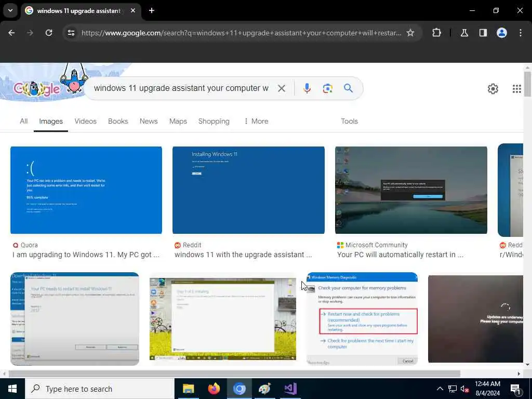Switch to the News tab
This screenshot has width=532, height=399.
pyautogui.click(x=149, y=122)
